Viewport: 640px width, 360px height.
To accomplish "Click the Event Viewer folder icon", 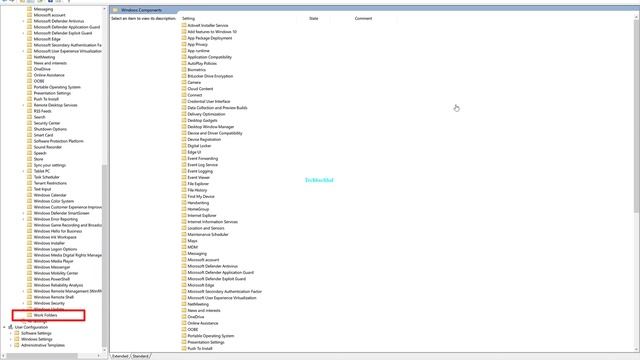I will pyautogui.click(x=184, y=177).
